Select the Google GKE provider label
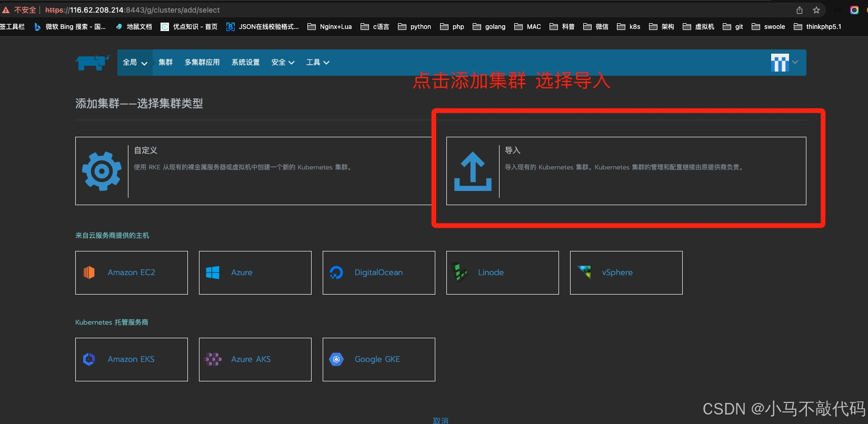 click(377, 359)
